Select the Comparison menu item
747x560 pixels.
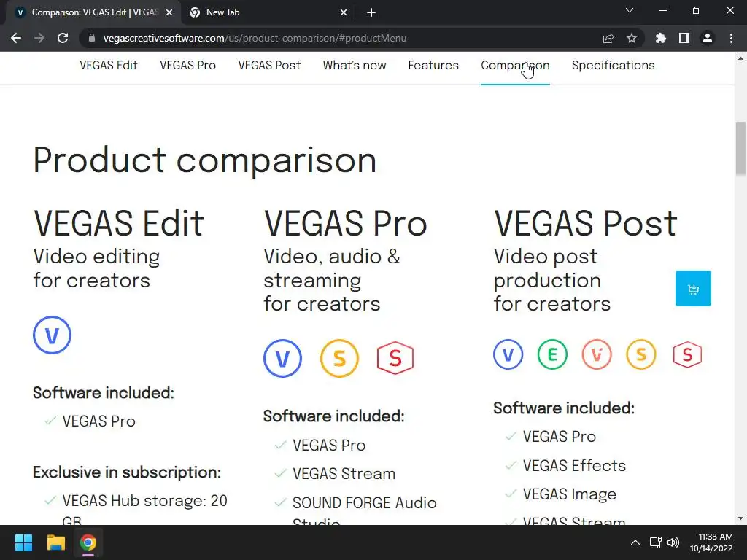(x=515, y=65)
